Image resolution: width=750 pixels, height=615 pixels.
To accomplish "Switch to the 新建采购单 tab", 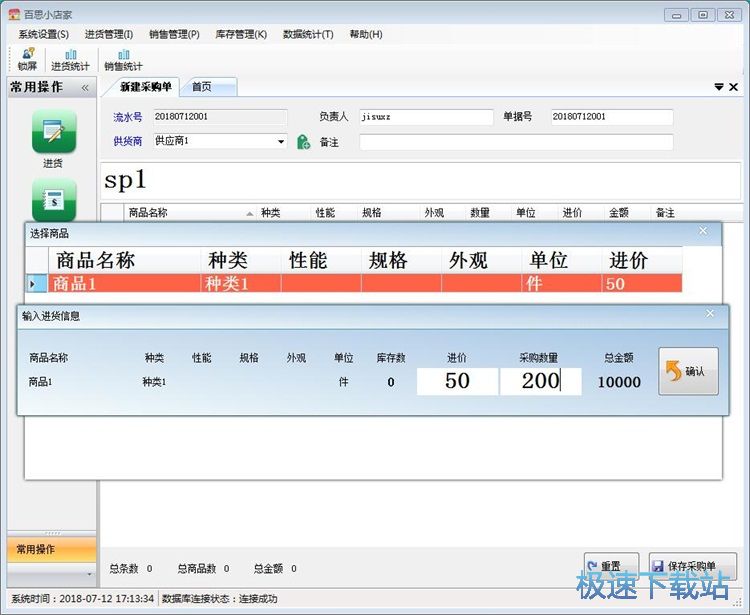I will click(x=145, y=87).
